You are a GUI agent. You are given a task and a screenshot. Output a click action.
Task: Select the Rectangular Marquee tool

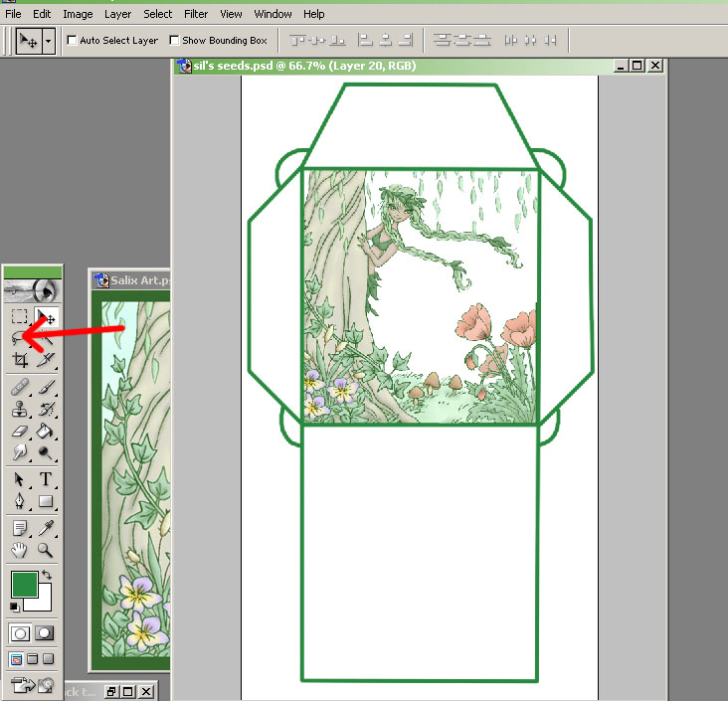(20, 316)
